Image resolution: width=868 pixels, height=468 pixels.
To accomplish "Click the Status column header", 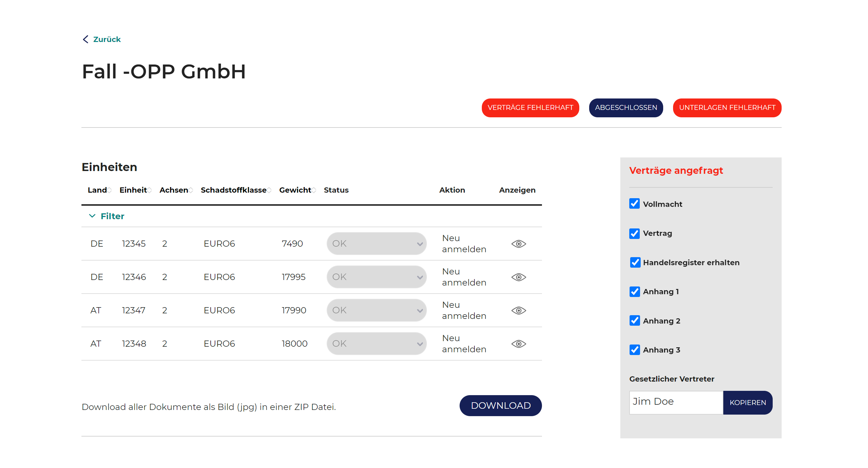I will (336, 190).
